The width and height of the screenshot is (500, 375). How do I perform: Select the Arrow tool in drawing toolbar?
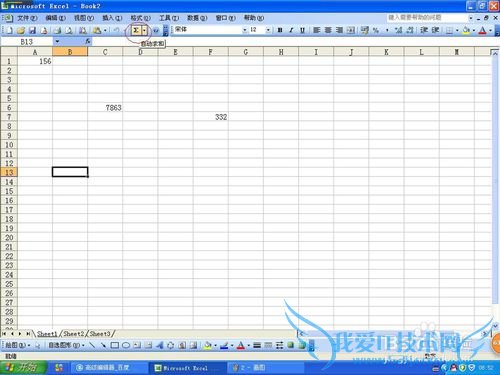103,345
